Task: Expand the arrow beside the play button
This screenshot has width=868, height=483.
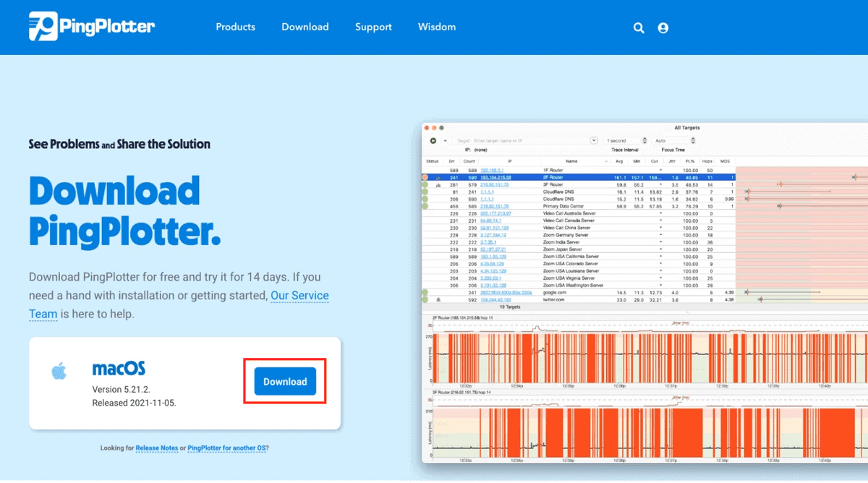Action: coord(445,140)
